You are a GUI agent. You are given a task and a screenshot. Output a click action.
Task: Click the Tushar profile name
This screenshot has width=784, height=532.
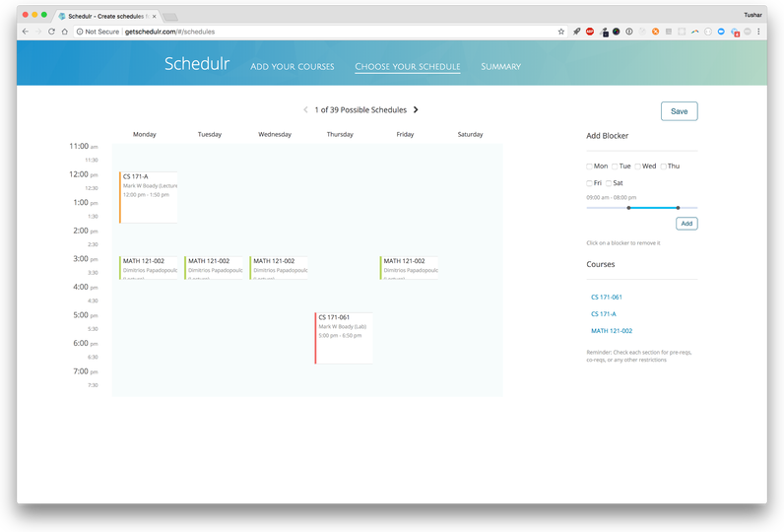click(x=752, y=15)
